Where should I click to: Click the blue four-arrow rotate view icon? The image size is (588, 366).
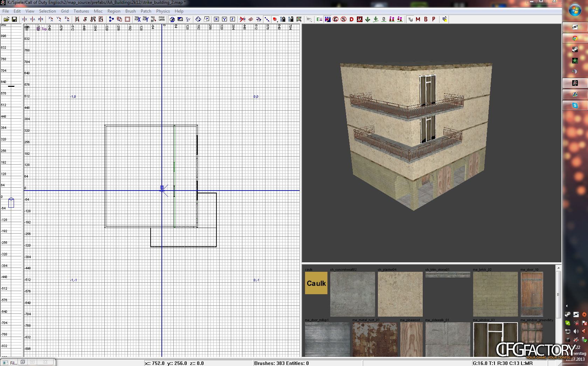tap(198, 19)
